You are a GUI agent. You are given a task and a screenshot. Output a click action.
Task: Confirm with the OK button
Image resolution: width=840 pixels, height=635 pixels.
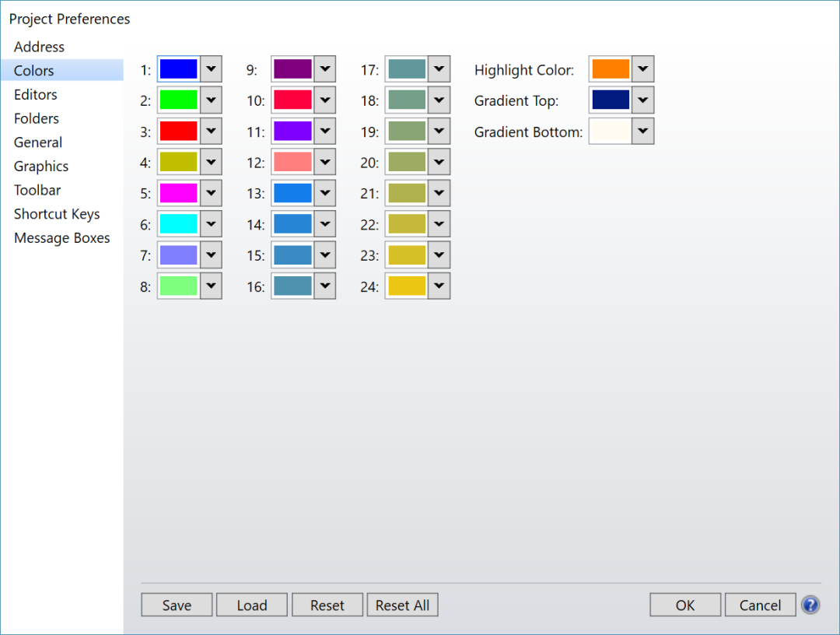point(685,605)
